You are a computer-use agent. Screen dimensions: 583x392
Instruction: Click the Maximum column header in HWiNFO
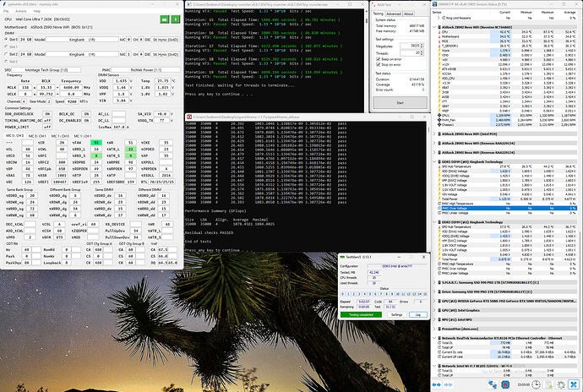click(548, 13)
